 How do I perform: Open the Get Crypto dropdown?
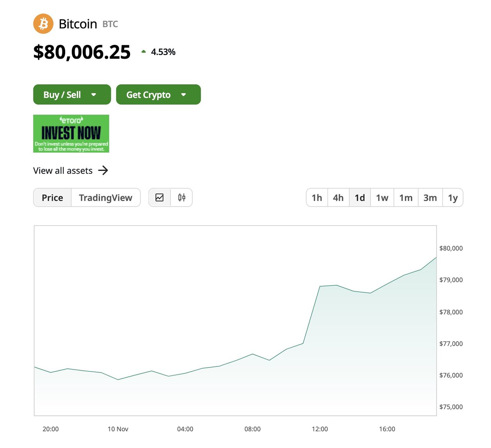158,95
